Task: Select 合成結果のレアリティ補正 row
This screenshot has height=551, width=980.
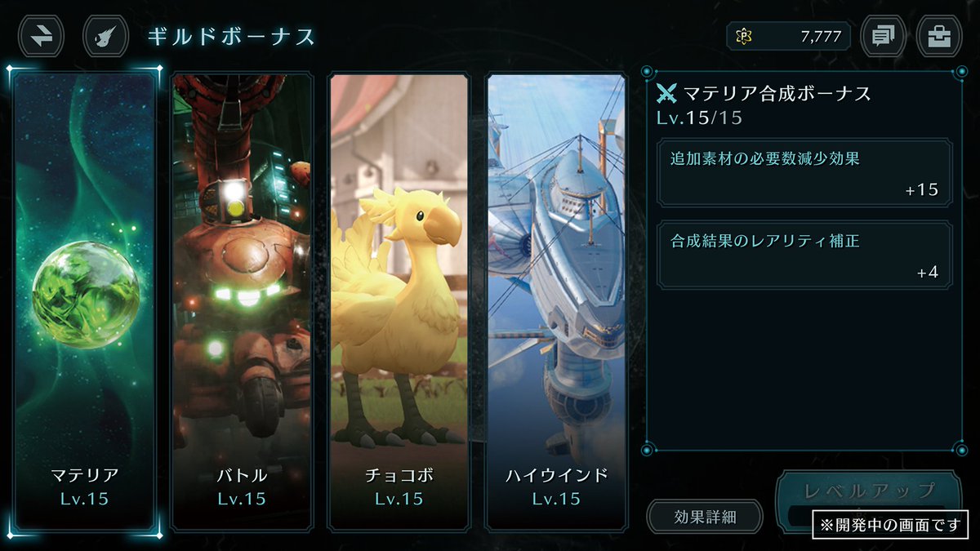Action: 804,255
